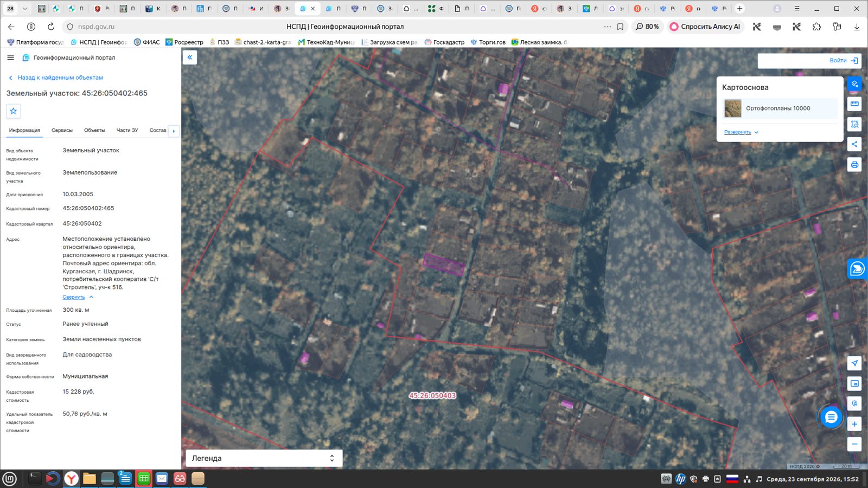The height and width of the screenshot is (488, 868).
Task: Locate my position arrow icon
Action: tap(854, 363)
